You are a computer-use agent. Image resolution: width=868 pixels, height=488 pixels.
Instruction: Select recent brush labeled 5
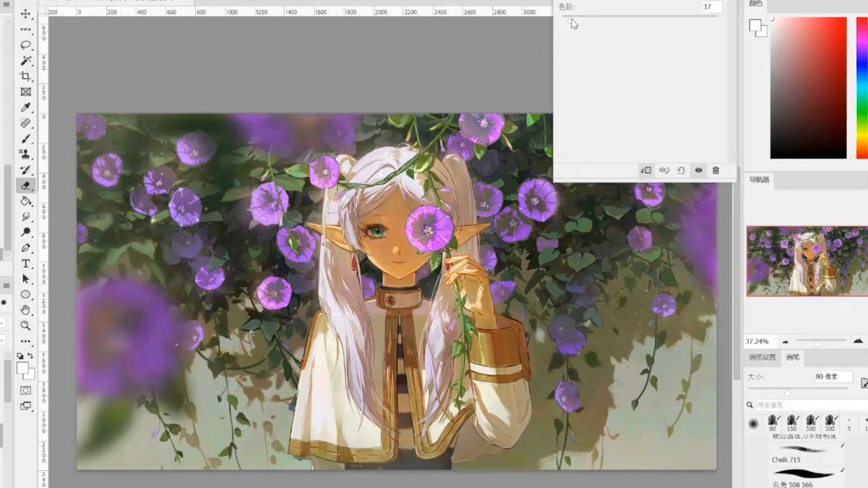(x=848, y=423)
